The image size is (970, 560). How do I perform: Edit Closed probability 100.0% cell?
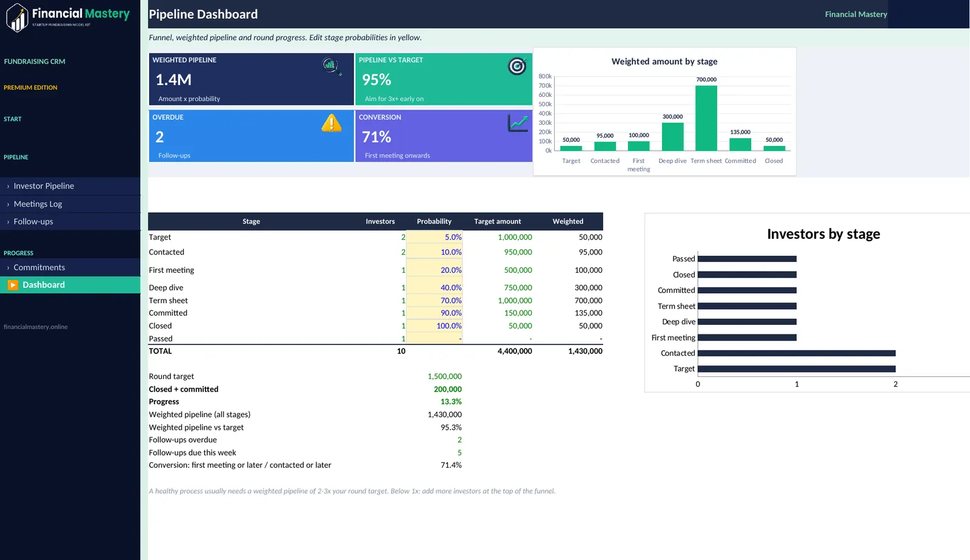pyautogui.click(x=434, y=326)
